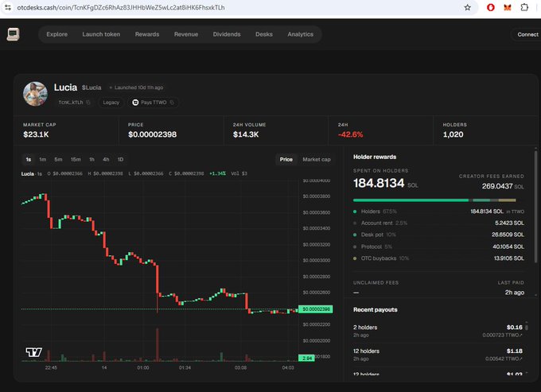Click the Connect wallet button

pyautogui.click(x=526, y=34)
